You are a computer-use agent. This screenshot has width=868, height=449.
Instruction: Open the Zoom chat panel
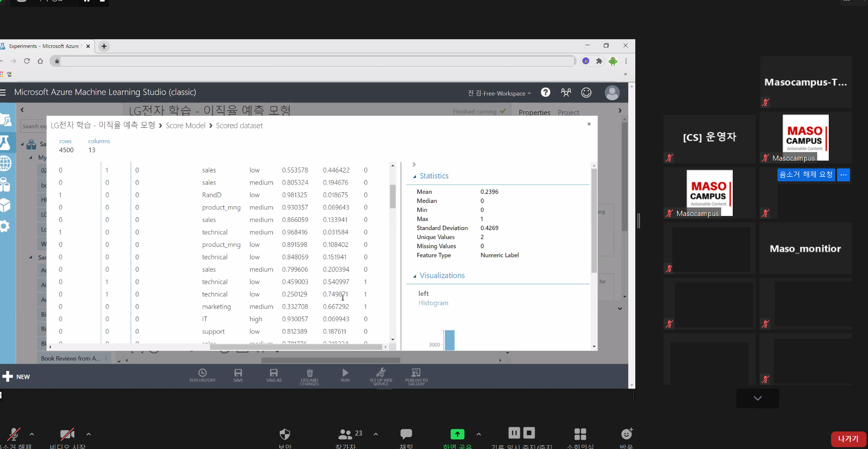click(x=406, y=434)
